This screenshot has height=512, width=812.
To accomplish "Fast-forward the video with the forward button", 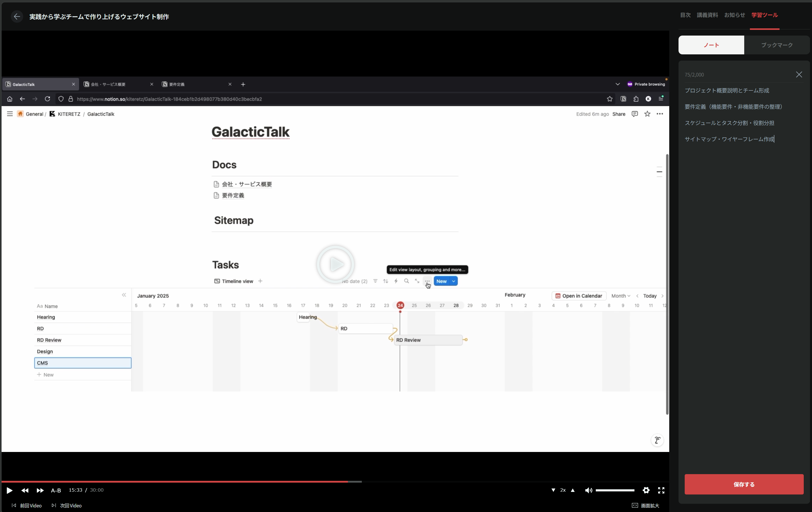I will pyautogui.click(x=40, y=490).
